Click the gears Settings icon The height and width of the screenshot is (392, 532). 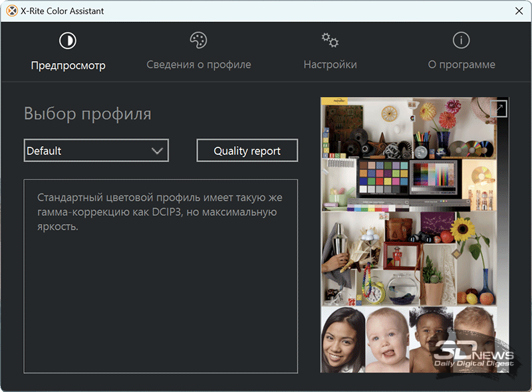point(330,41)
